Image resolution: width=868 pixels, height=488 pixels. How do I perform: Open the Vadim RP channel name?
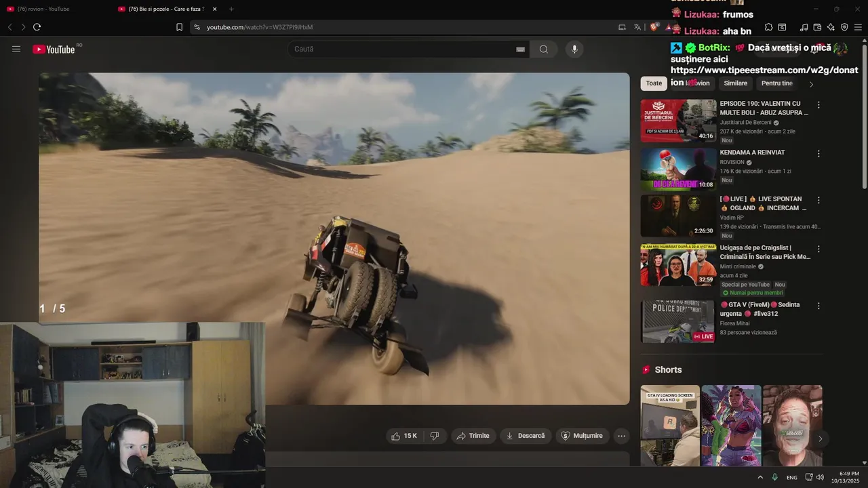pyautogui.click(x=732, y=218)
